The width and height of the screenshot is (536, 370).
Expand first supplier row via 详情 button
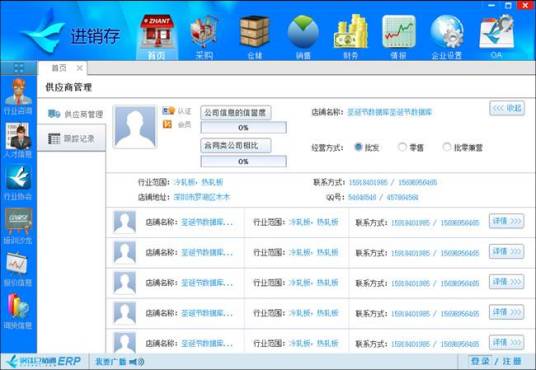point(507,221)
